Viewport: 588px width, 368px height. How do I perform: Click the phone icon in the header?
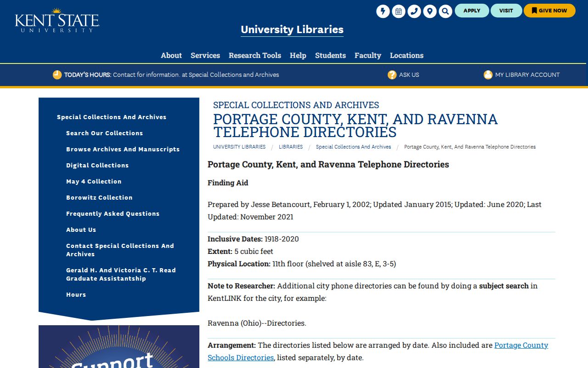[x=414, y=11]
